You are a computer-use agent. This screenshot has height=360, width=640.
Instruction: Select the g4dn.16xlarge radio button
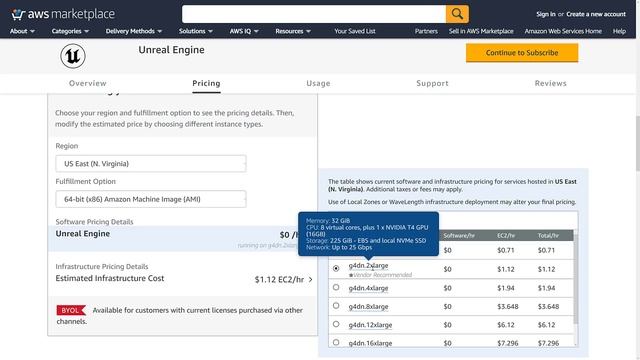point(336,342)
